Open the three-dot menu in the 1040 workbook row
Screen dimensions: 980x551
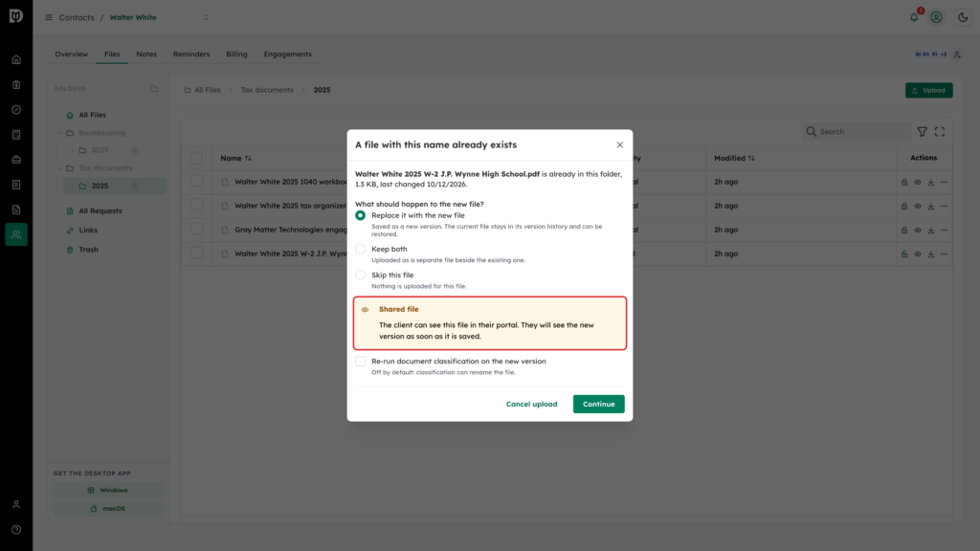[x=945, y=182]
